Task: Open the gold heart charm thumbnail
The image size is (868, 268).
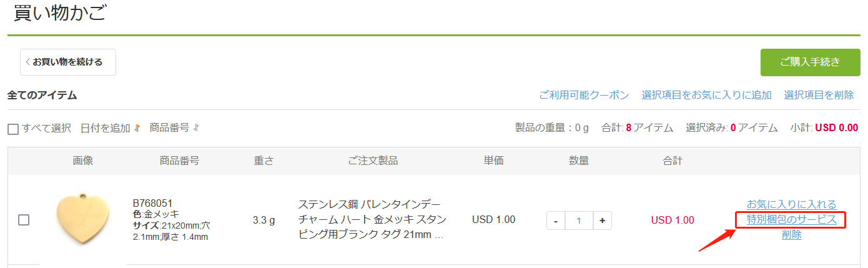Action: click(x=83, y=219)
